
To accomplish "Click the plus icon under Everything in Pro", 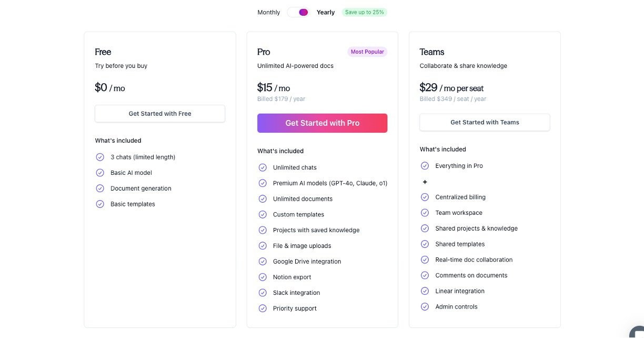I will [x=425, y=182].
